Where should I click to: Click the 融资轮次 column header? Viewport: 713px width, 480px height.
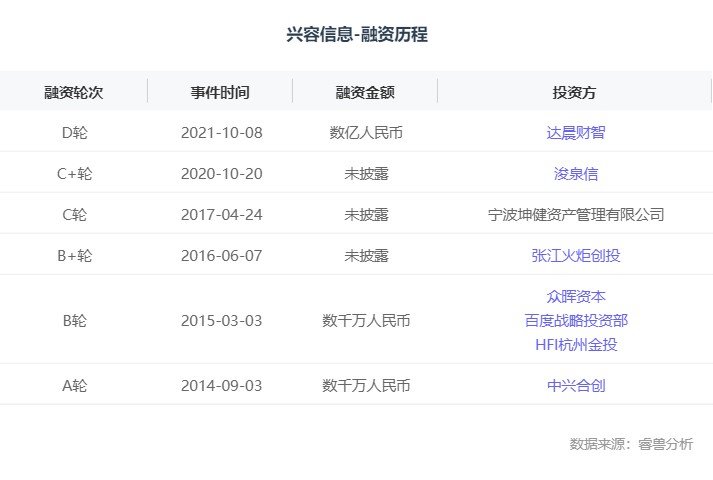[x=74, y=92]
